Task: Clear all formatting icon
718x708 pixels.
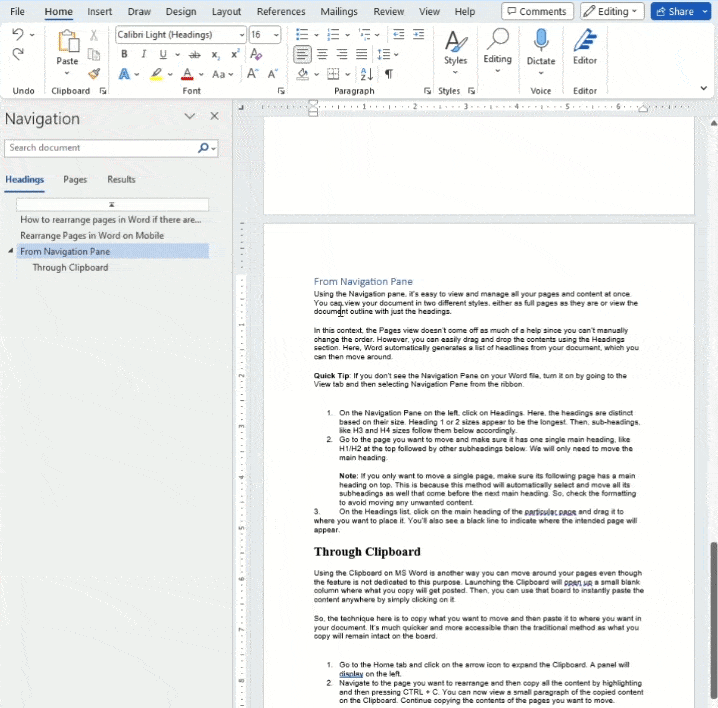Action: (256, 54)
